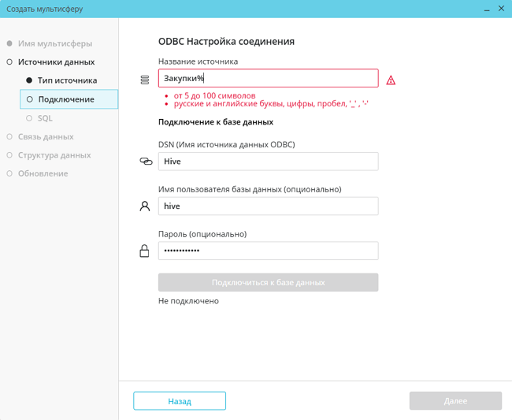Minimize the Создать мультисферу window
Viewport: 512px width, 420px height.
point(485,9)
